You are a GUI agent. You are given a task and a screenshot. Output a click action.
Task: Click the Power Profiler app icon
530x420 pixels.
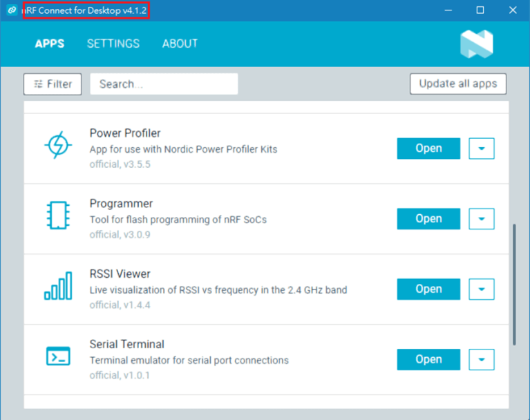(58, 145)
